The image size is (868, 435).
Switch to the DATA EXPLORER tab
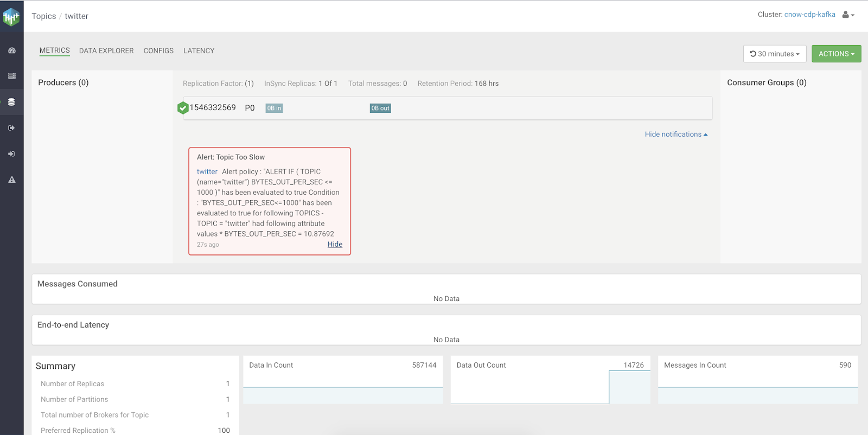coord(106,50)
